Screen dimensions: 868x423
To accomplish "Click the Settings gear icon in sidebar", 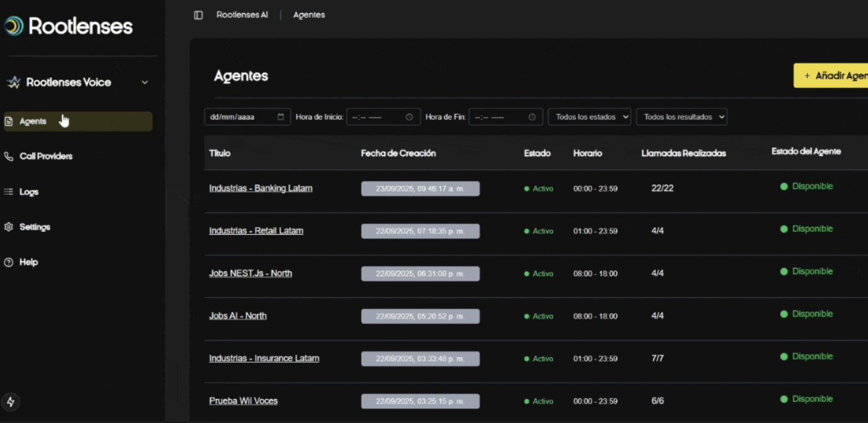I will 9,227.
